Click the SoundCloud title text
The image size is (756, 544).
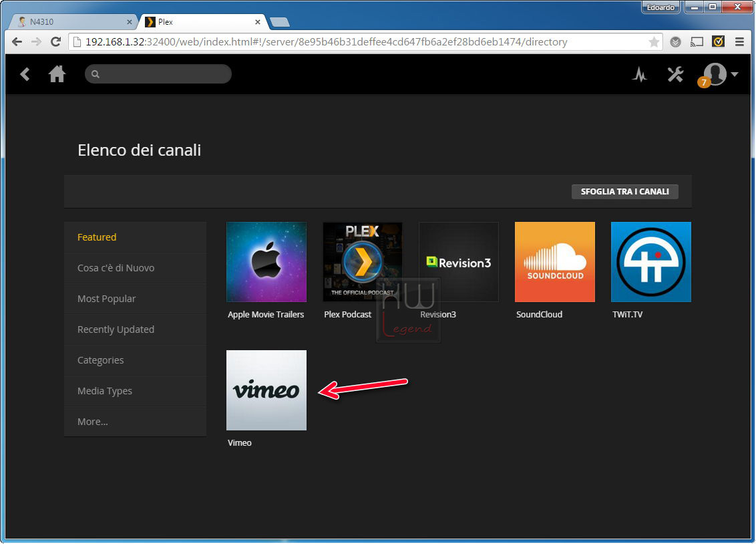539,315
